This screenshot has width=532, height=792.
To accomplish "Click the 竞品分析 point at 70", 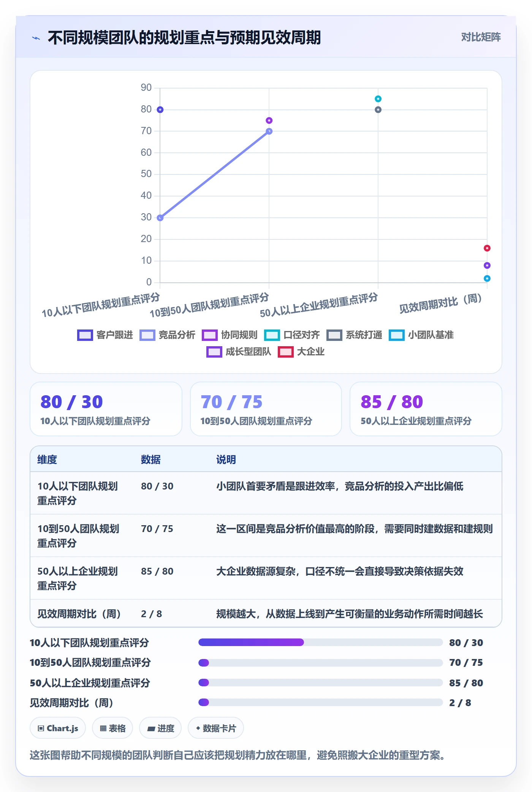I will click(269, 131).
